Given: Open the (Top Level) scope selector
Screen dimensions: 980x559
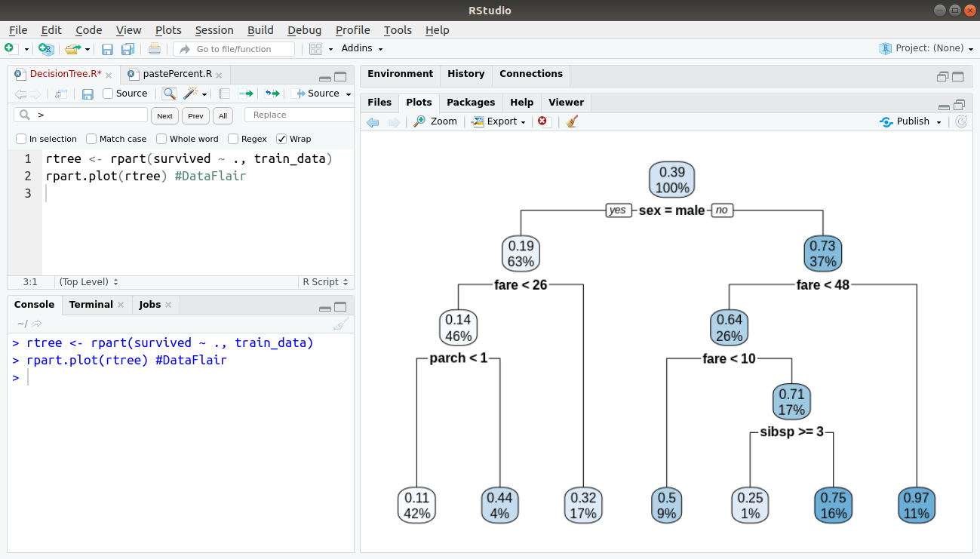Looking at the screenshot, I should click(x=89, y=281).
